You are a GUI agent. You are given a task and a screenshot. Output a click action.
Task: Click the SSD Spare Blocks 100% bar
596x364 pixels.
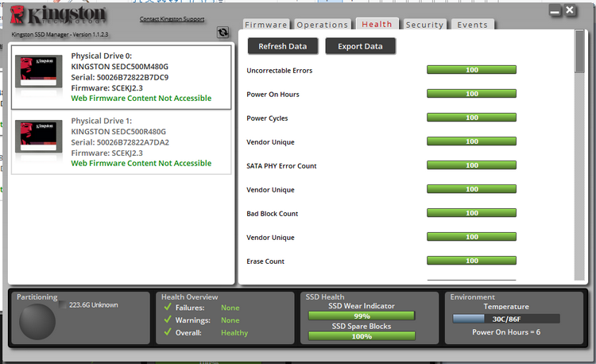click(x=362, y=336)
